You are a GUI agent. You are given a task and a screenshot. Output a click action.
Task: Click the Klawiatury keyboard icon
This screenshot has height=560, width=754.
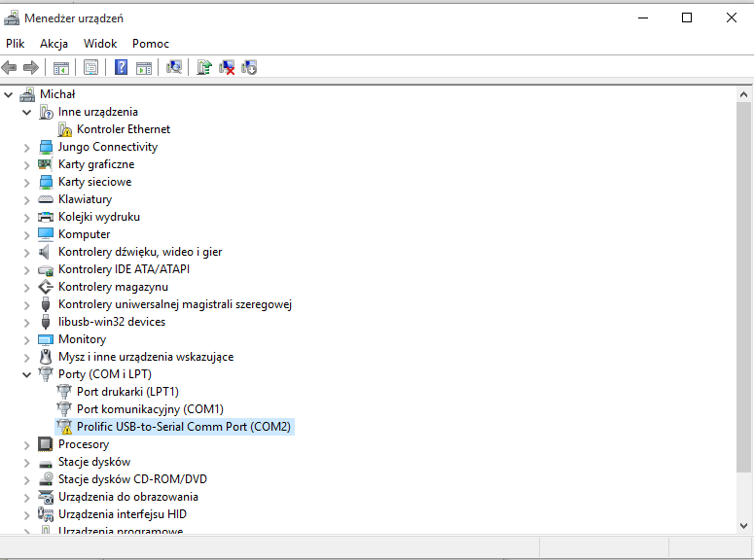[46, 199]
